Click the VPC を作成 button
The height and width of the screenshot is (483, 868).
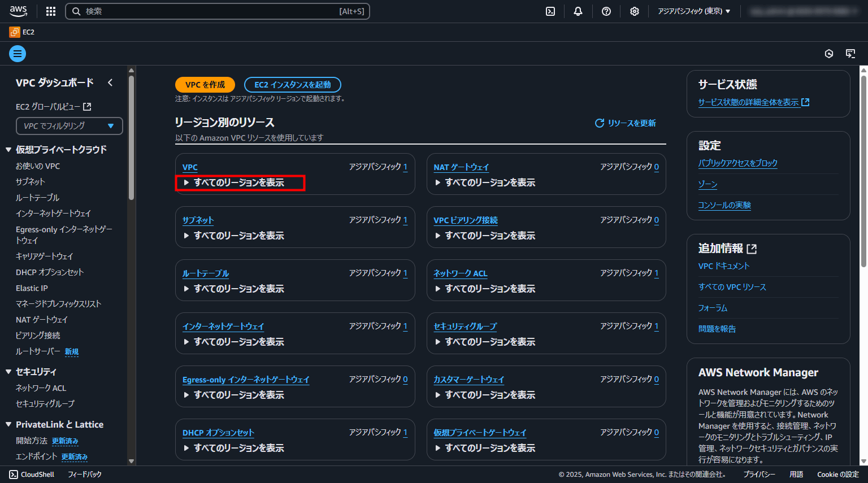pos(205,85)
